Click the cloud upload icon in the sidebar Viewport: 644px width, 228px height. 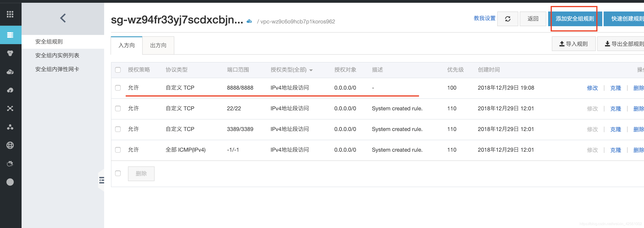pyautogui.click(x=10, y=90)
